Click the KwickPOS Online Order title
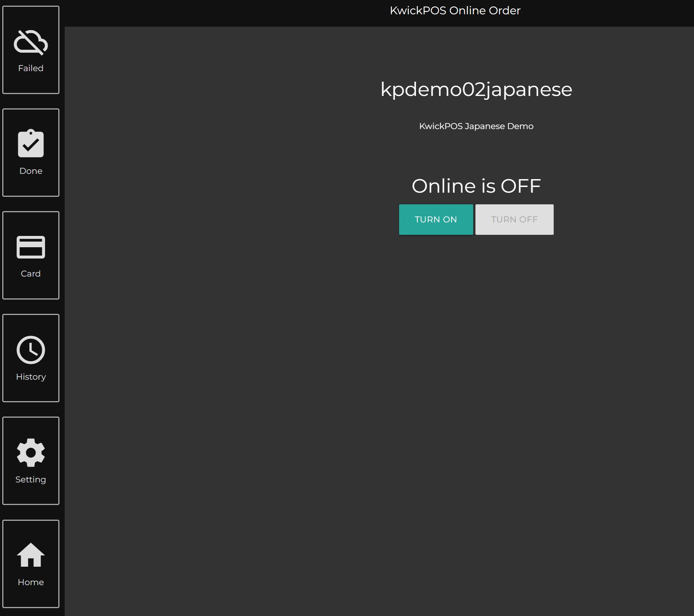Screen dimensions: 694x616 pos(455,11)
